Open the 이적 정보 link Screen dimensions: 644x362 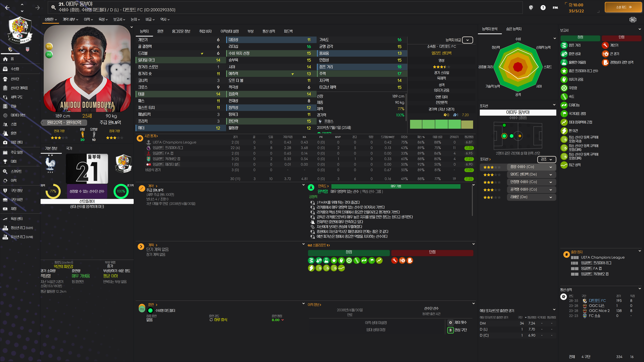coord(314,305)
